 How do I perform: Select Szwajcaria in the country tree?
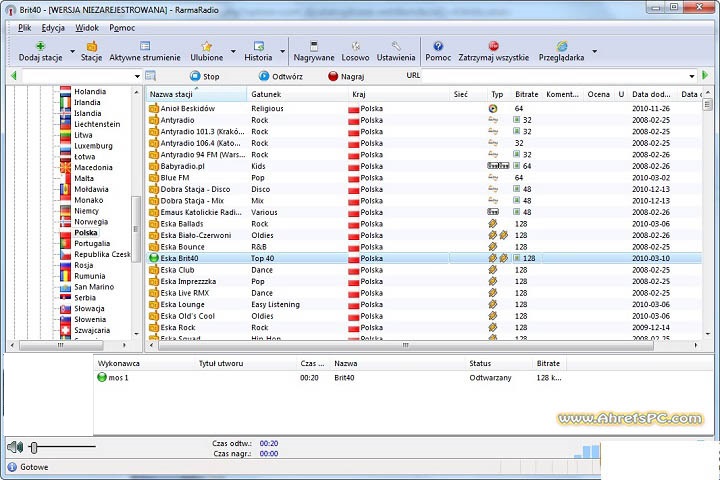coord(92,330)
